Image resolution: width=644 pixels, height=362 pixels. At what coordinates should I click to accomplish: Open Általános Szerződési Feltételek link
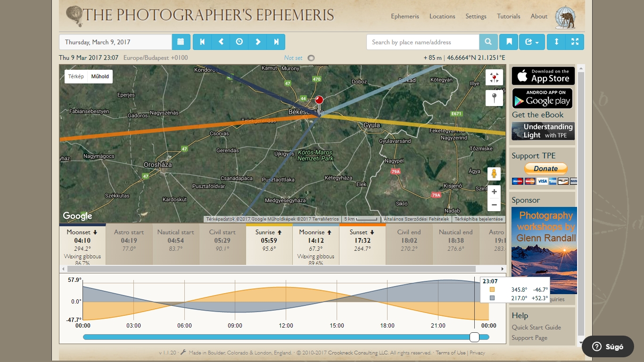coord(416,219)
